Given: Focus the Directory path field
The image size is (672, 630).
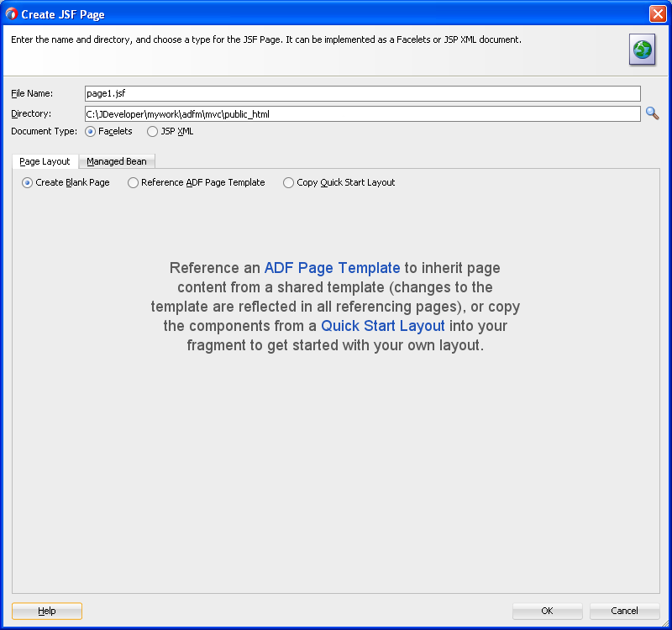Looking at the screenshot, I should 363,114.
